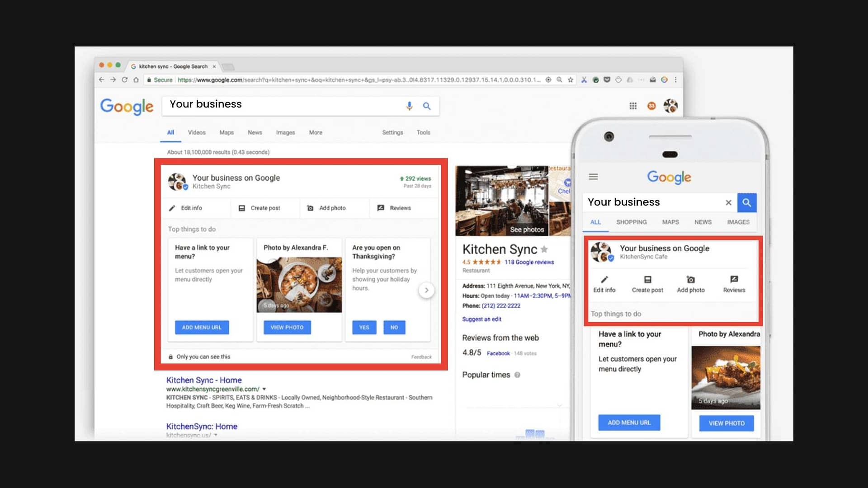Open Chrome three-dot menu
This screenshot has height=488, width=868.
tap(675, 80)
